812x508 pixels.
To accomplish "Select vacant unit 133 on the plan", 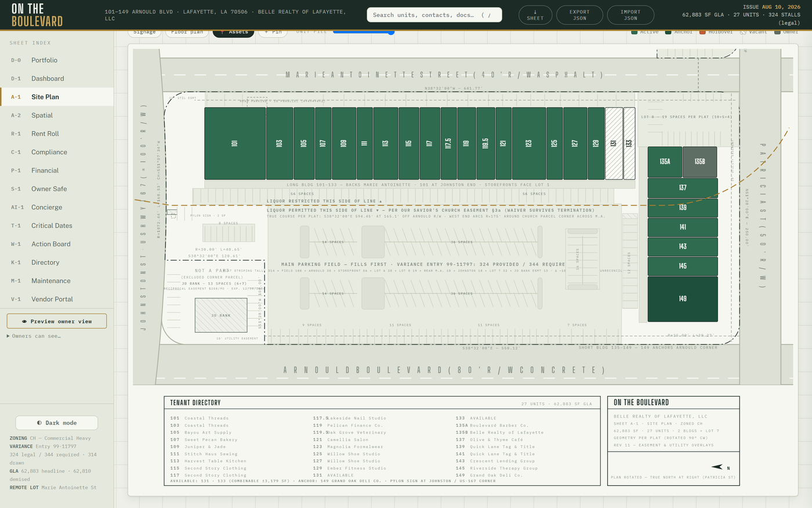I will pyautogui.click(x=629, y=143).
